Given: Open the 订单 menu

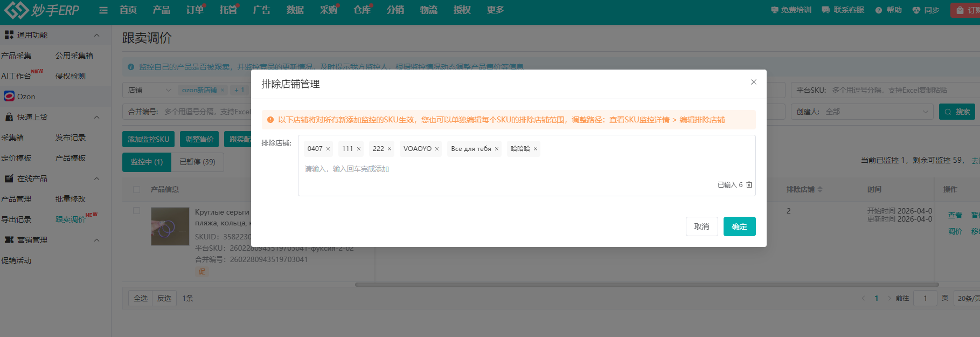Looking at the screenshot, I should (195, 10).
